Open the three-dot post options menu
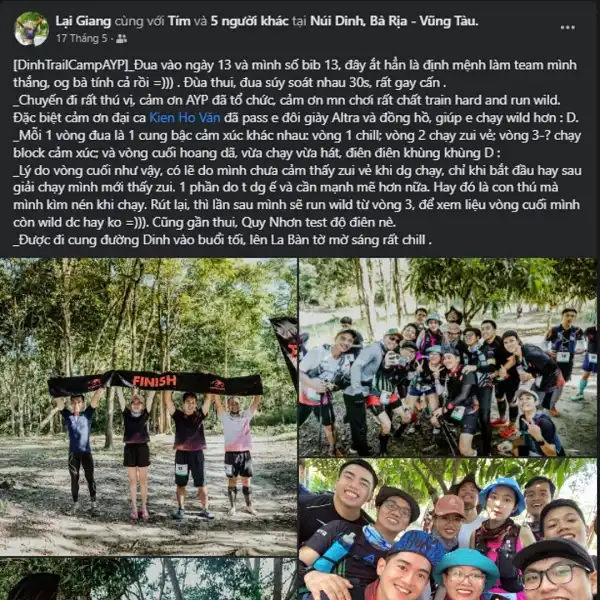Screen dimensions: 600x600 (x=567, y=27)
